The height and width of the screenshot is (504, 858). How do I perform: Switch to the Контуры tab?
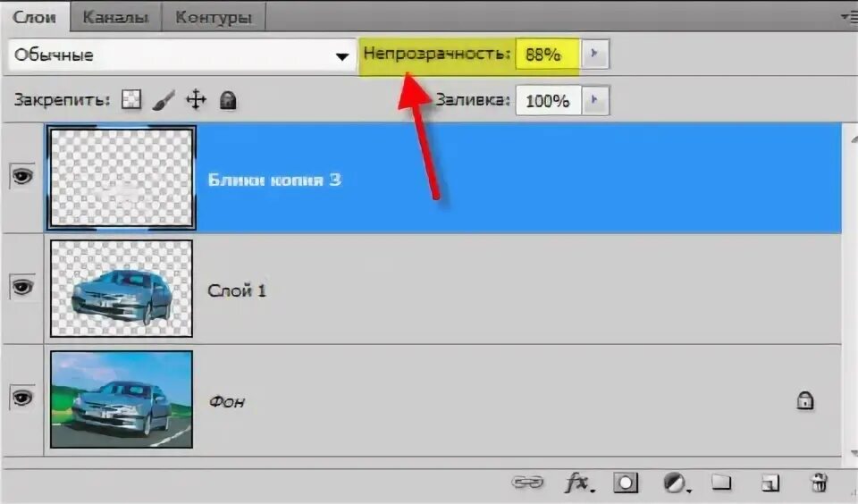click(214, 17)
